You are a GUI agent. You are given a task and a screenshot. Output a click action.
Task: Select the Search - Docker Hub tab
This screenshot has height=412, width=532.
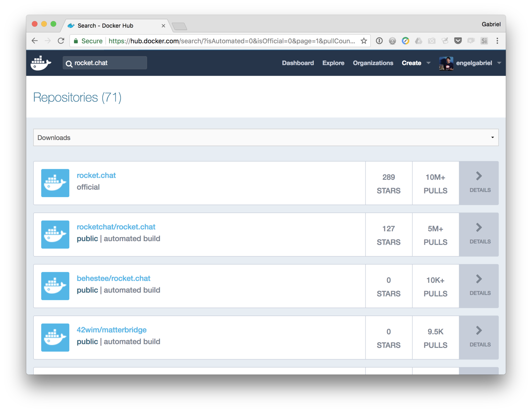tap(116, 26)
